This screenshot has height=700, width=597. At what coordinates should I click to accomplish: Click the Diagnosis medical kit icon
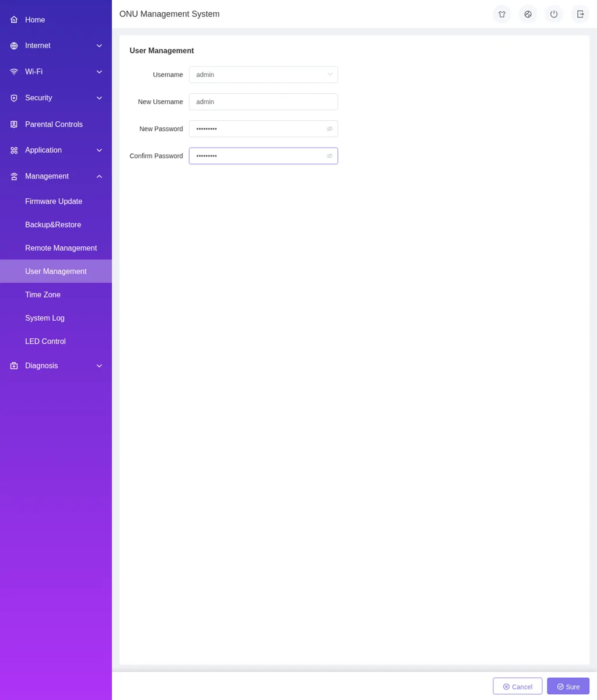[14, 366]
